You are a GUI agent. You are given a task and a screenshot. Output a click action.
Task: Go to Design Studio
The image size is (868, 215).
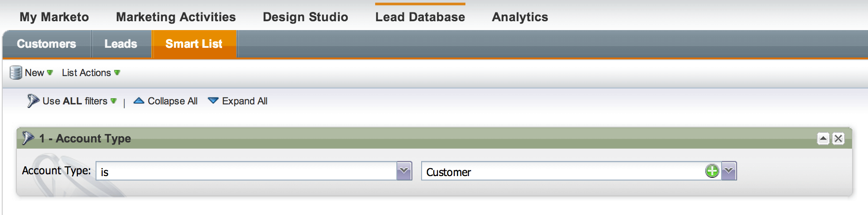tap(305, 17)
